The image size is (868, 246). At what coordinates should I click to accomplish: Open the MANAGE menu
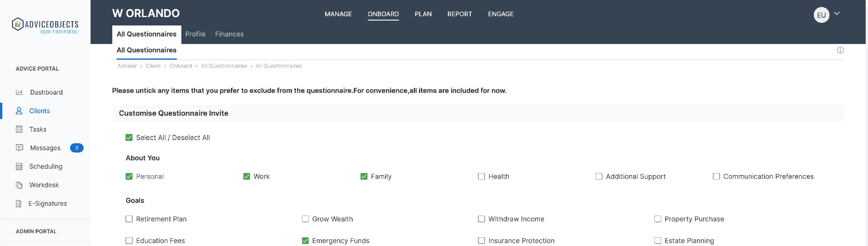pyautogui.click(x=338, y=14)
